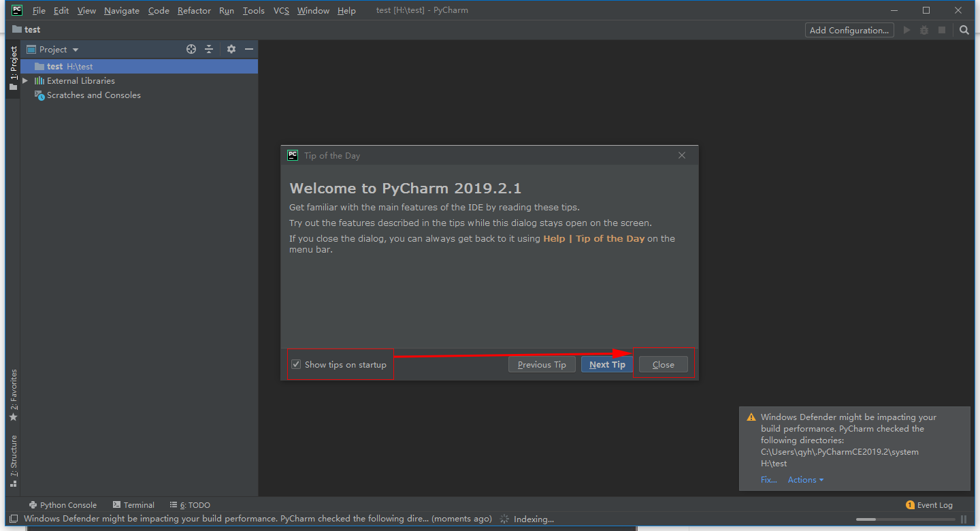Open the Z: Structure side tab
The height and width of the screenshot is (531, 980).
pyautogui.click(x=13, y=461)
